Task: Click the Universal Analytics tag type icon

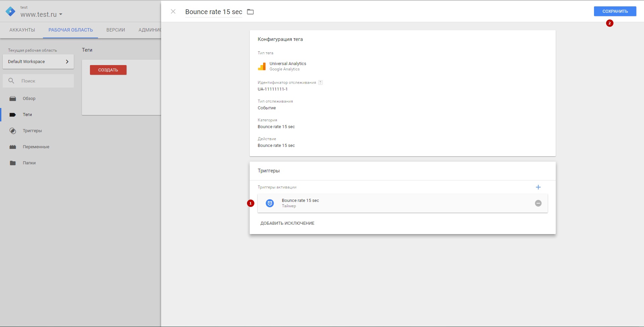Action: pos(262,66)
